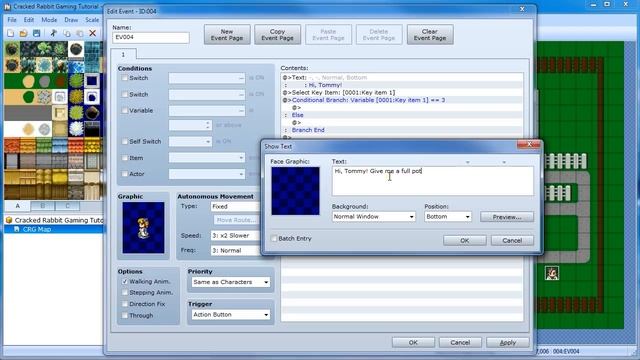Screen dimensions: 640x360
Task: Enable the Actor condition checkbox
Action: (124, 174)
